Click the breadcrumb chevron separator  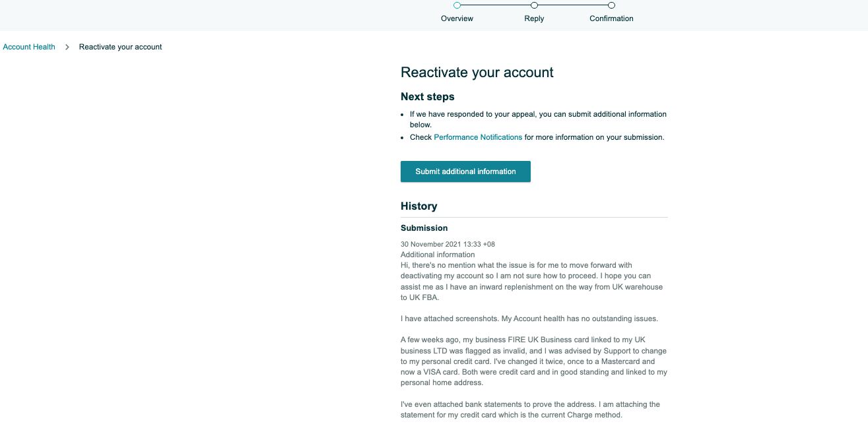click(x=67, y=47)
